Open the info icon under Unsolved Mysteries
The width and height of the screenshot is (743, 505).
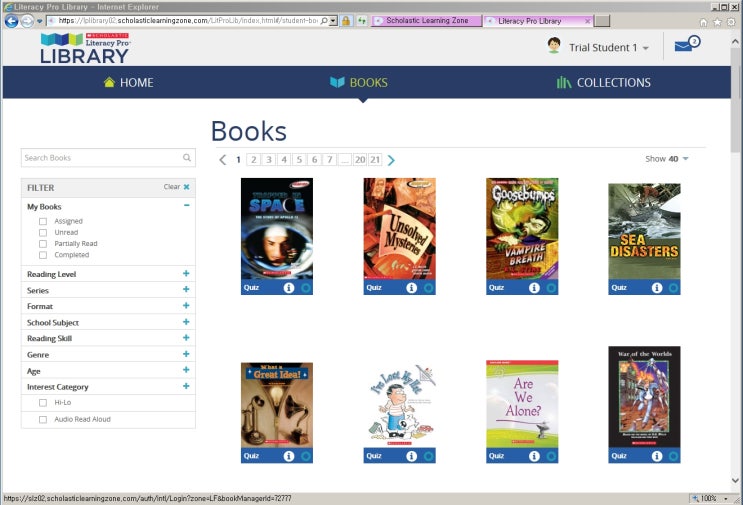pyautogui.click(x=411, y=288)
